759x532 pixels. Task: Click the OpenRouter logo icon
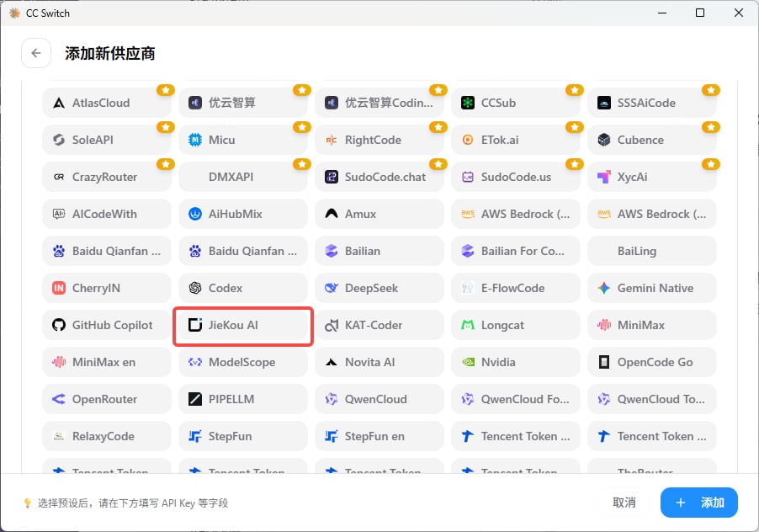pos(59,399)
